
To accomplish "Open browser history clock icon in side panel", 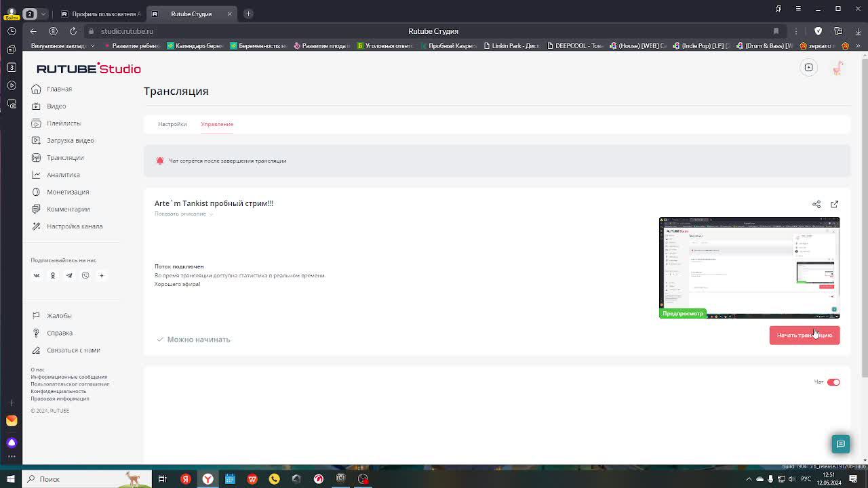I will click(x=12, y=31).
